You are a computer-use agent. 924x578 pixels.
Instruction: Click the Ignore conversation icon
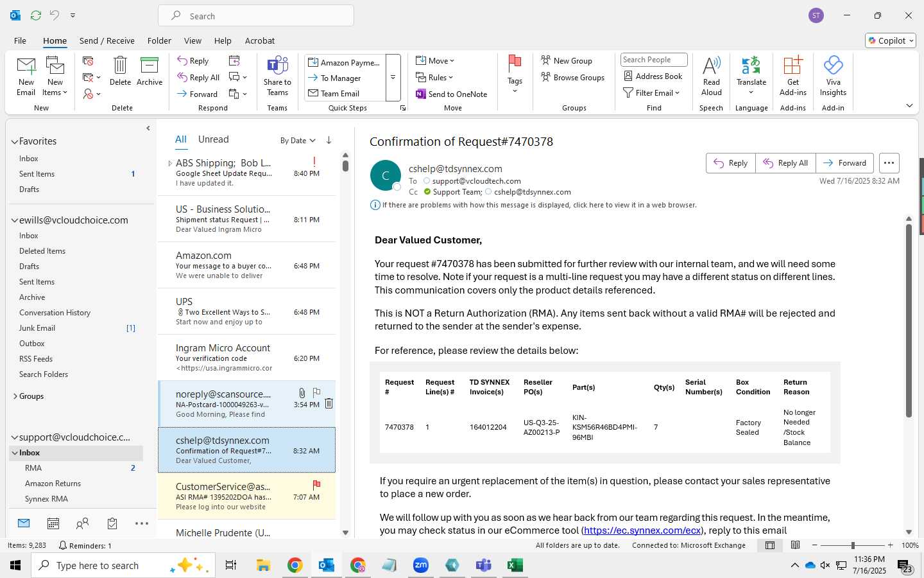point(88,61)
